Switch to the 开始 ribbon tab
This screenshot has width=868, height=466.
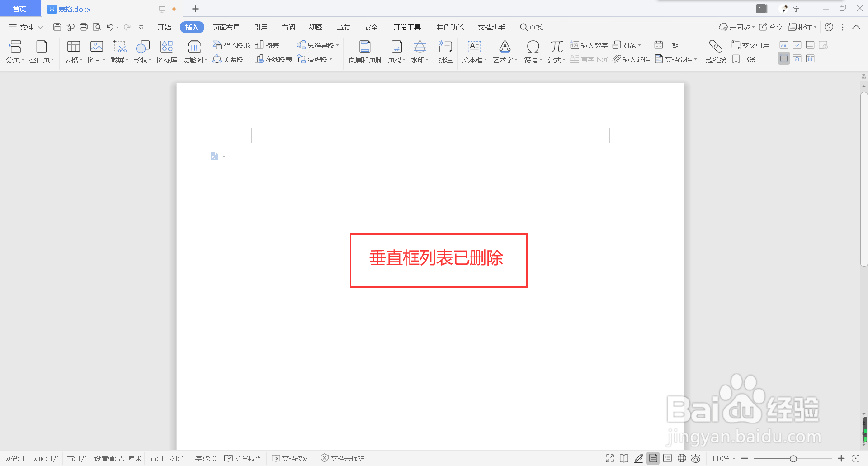coord(164,27)
